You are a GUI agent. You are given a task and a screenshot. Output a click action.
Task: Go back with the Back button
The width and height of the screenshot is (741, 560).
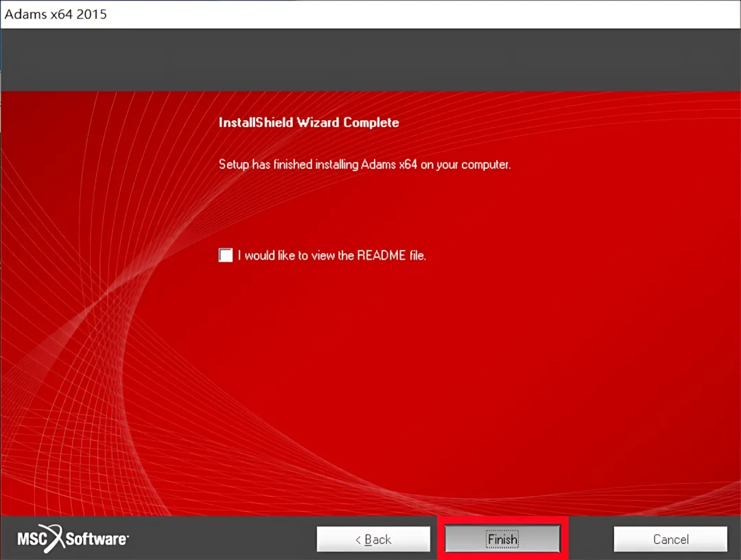(x=373, y=539)
